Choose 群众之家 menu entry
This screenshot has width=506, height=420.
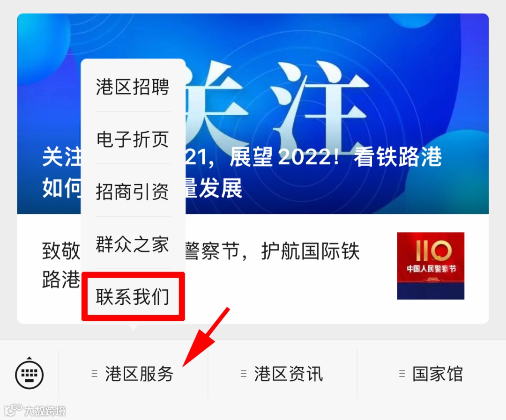[133, 243]
